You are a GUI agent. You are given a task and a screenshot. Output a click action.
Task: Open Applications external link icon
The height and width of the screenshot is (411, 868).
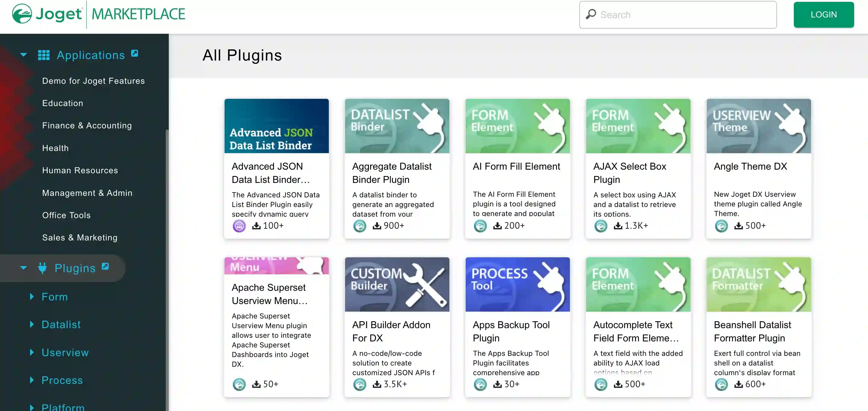tap(134, 53)
